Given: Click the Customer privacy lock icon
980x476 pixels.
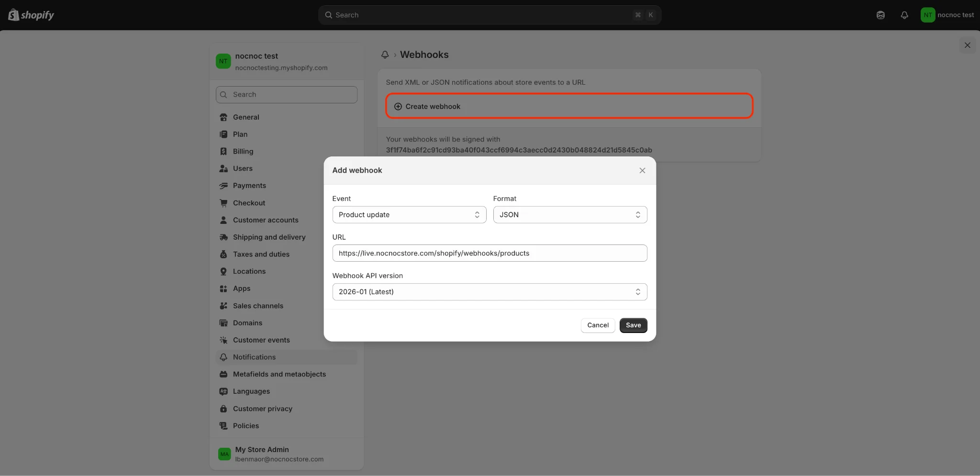Looking at the screenshot, I should [223, 409].
